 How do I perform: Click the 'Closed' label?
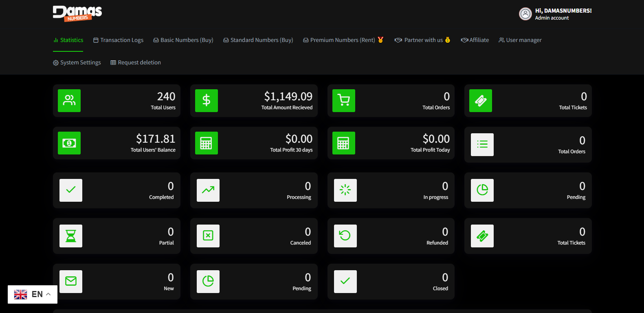pyautogui.click(x=440, y=289)
